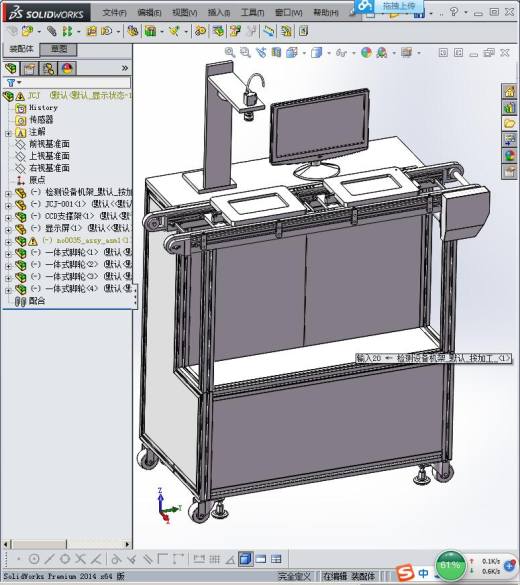This screenshot has width=520, height=585.
Task: Click the Insert Components toolbar icon
Action: tap(27, 31)
